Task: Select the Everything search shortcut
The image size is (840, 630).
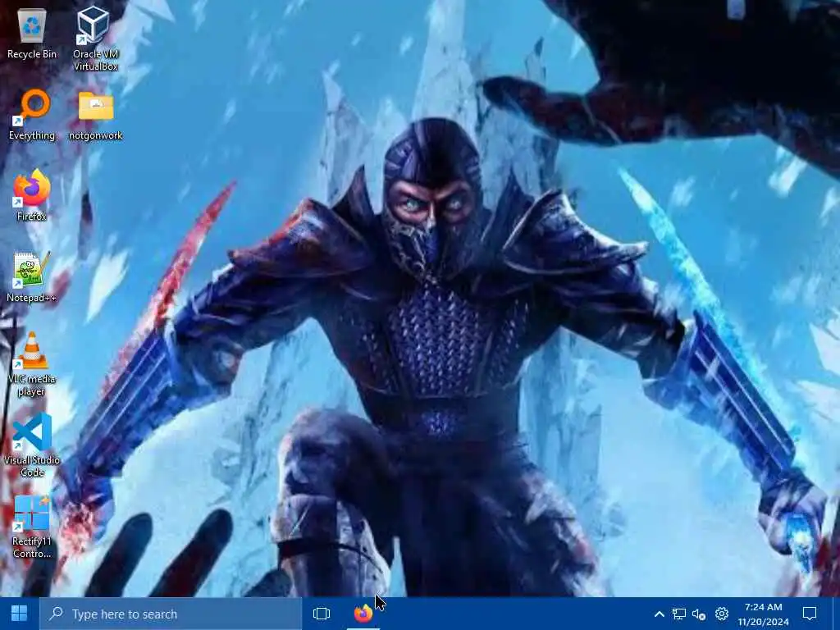Action: tap(32, 115)
